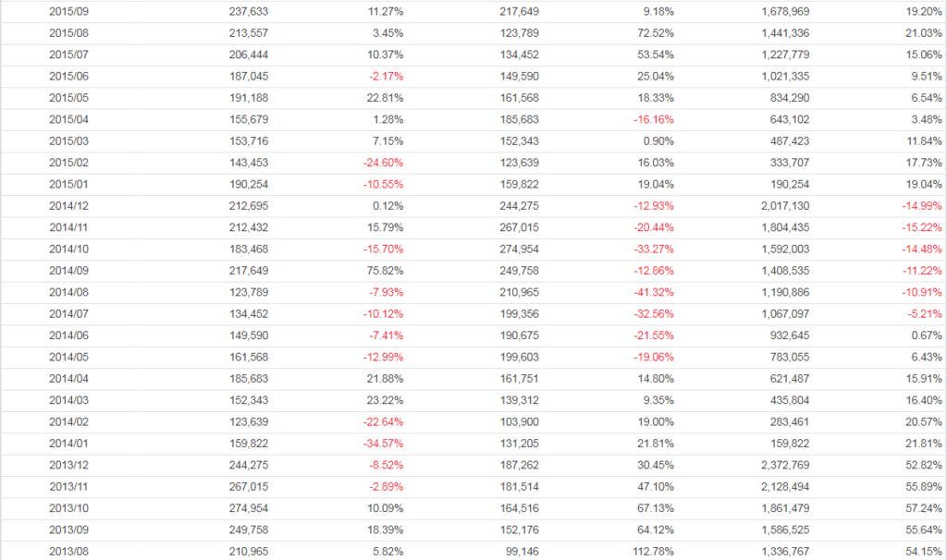Select the 1,227,779 cumulative value

(783, 55)
